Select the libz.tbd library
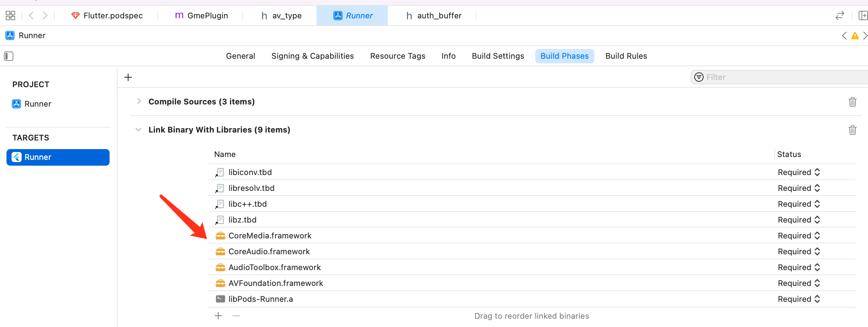 tap(532, 220)
